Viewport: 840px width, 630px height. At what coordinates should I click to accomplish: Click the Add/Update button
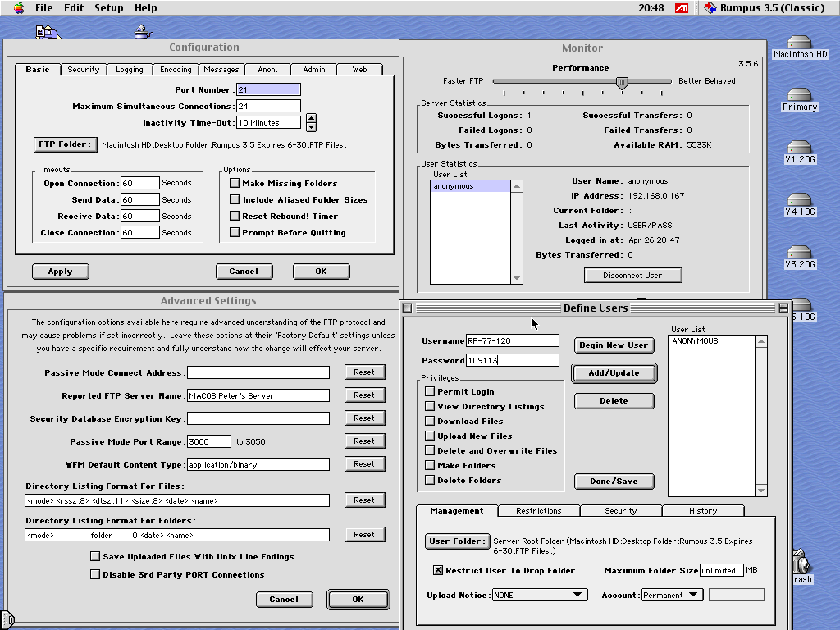point(614,373)
